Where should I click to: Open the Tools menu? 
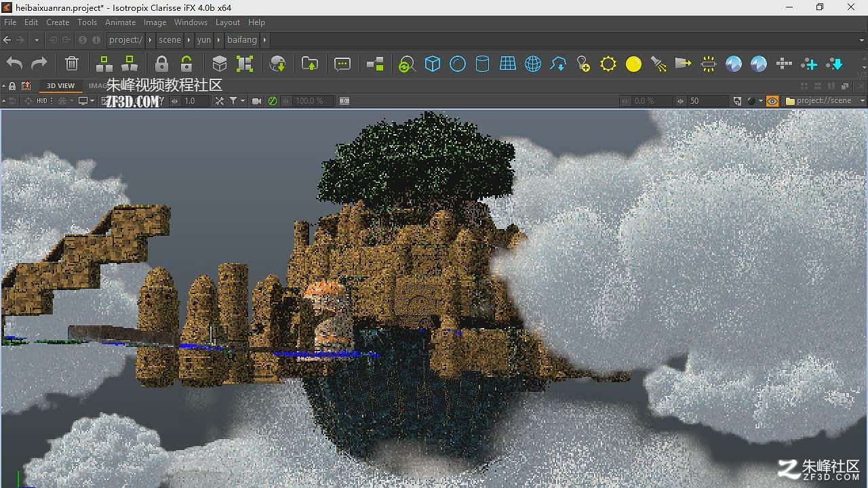(x=87, y=22)
